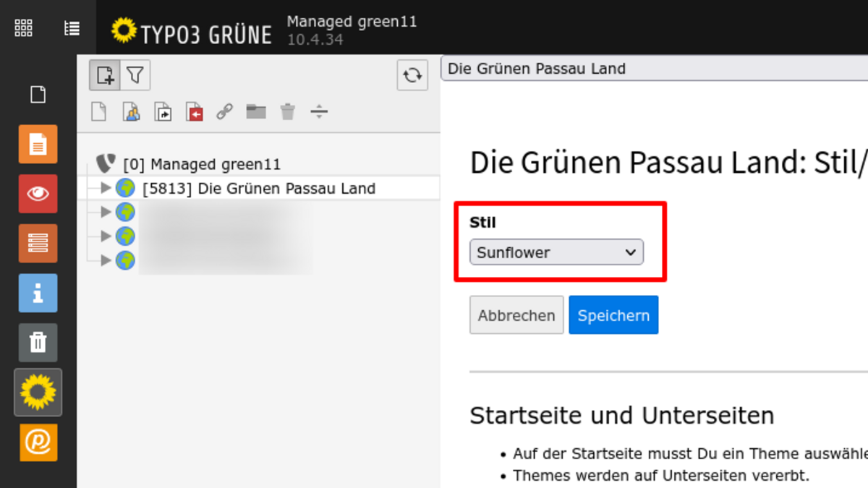Open the Page module in sidebar

38,95
